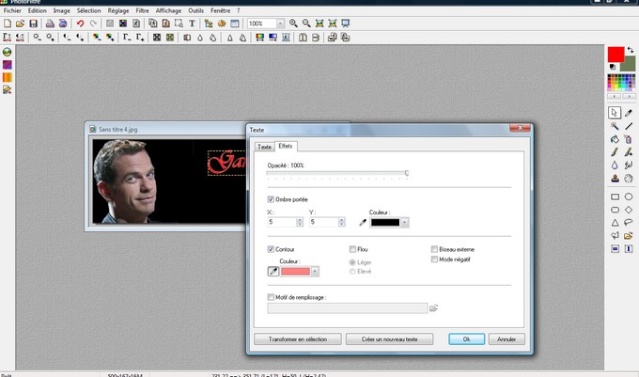Open the Réglage menu

[x=118, y=11]
